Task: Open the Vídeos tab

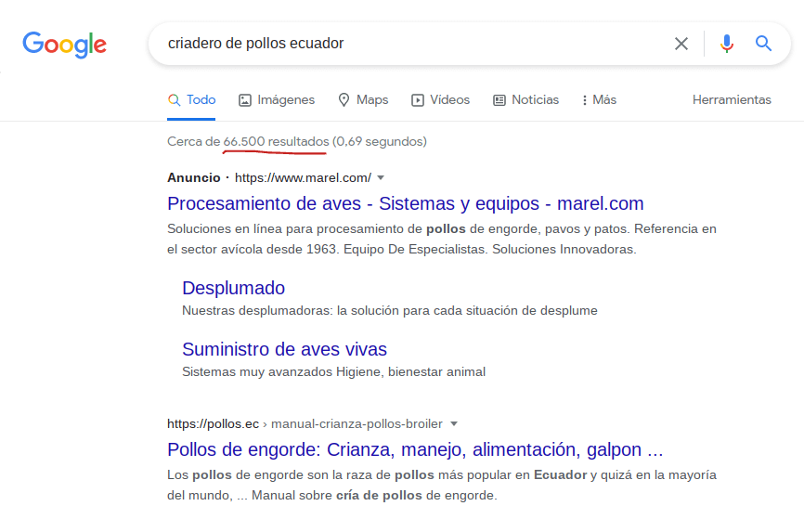Action: (x=440, y=99)
